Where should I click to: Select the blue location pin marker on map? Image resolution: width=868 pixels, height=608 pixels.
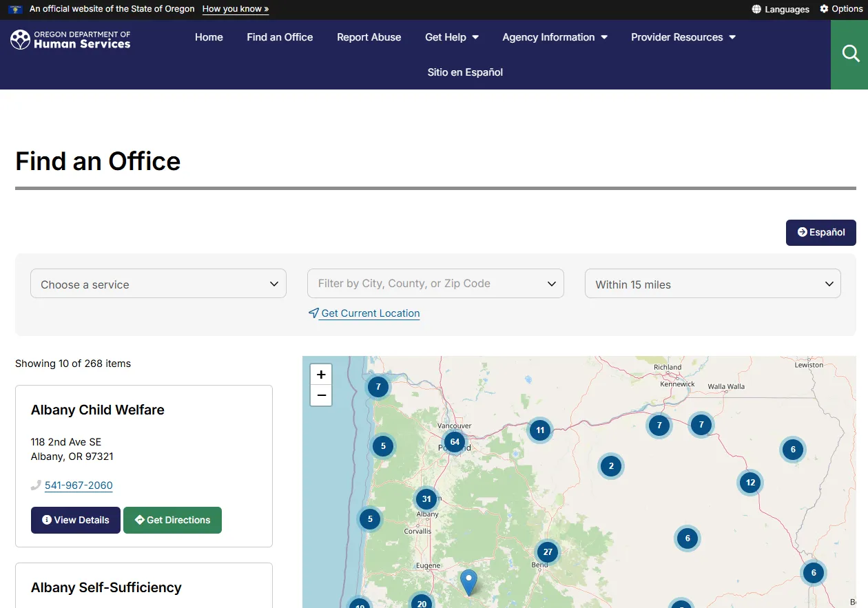468,583
